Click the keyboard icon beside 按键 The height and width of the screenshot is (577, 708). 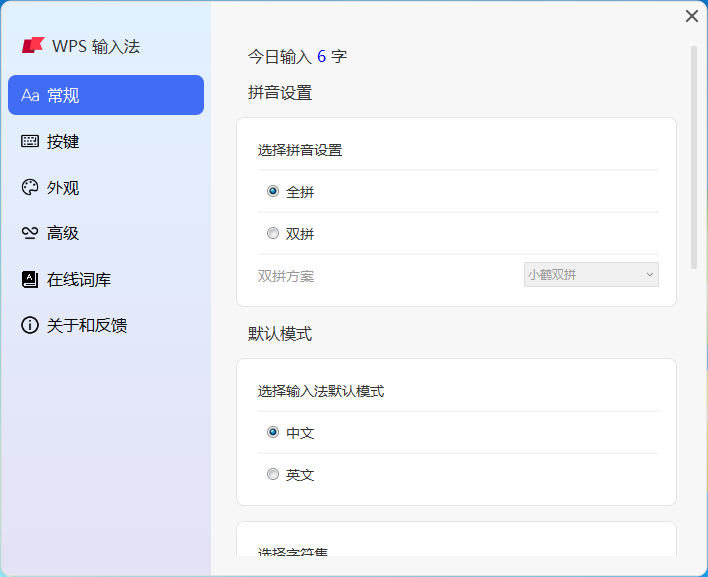pos(30,141)
